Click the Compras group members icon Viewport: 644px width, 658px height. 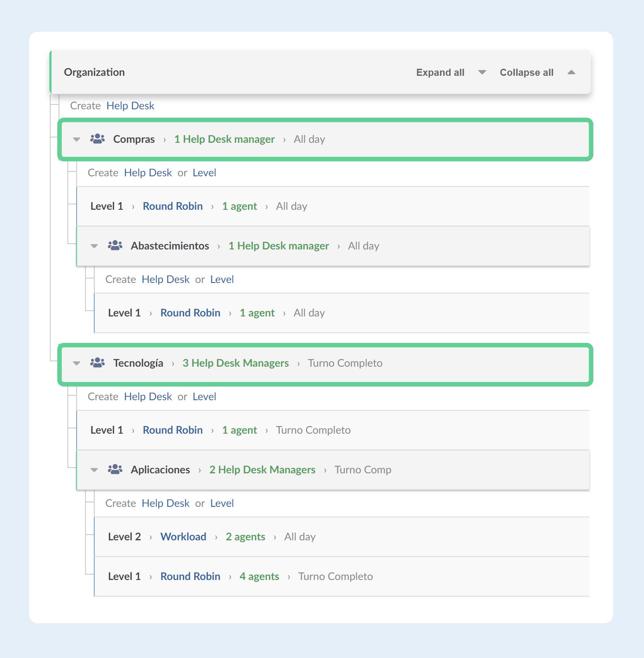pyautogui.click(x=97, y=139)
